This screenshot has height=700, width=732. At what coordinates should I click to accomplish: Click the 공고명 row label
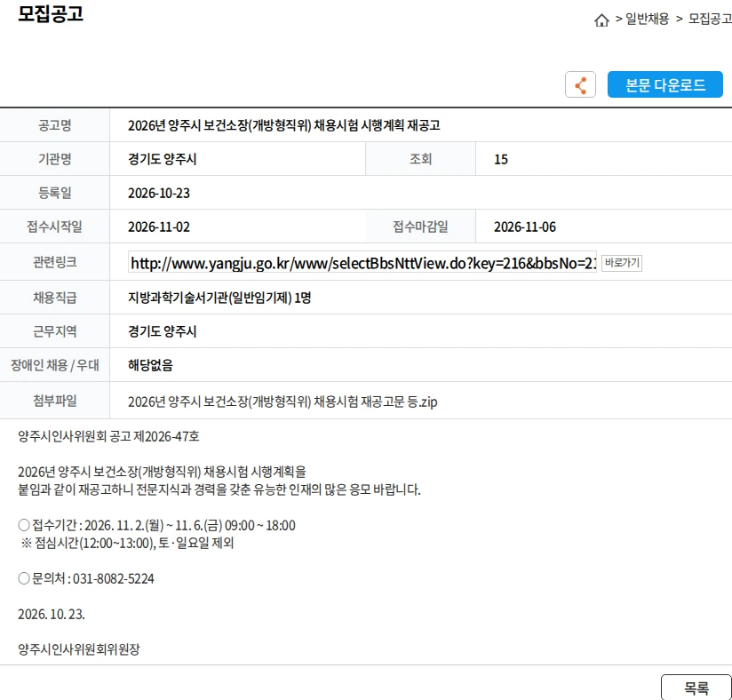tap(54, 125)
